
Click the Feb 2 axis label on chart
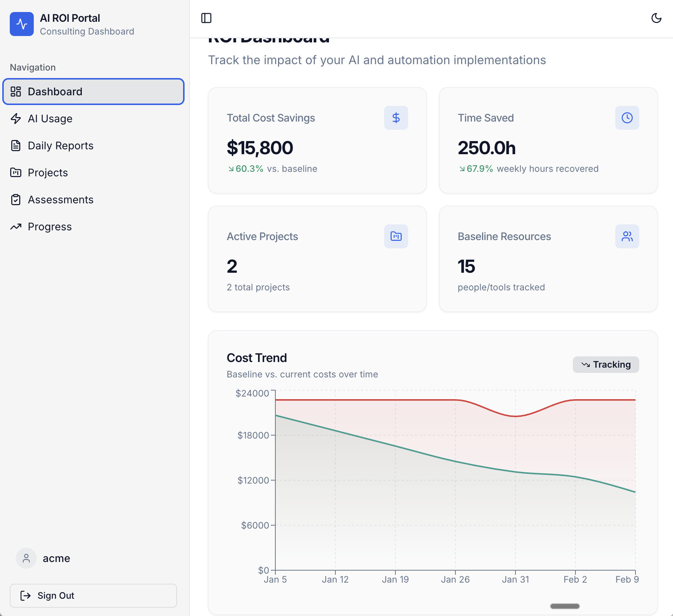tap(575, 580)
